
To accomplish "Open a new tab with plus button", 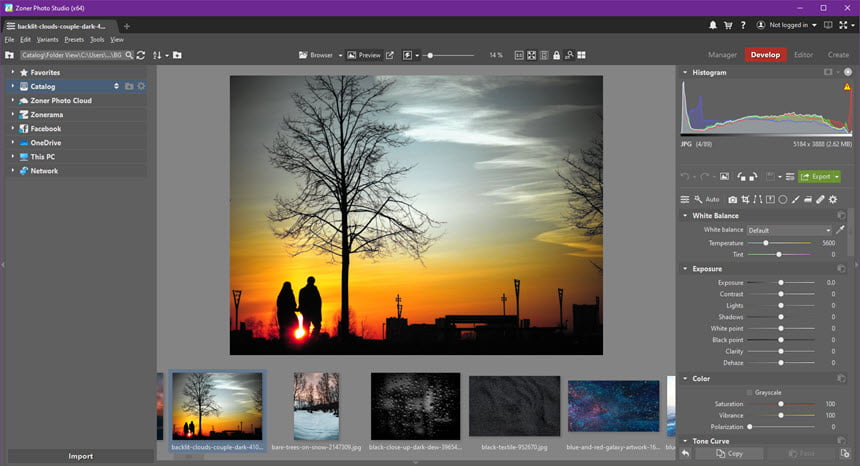I will coord(127,26).
